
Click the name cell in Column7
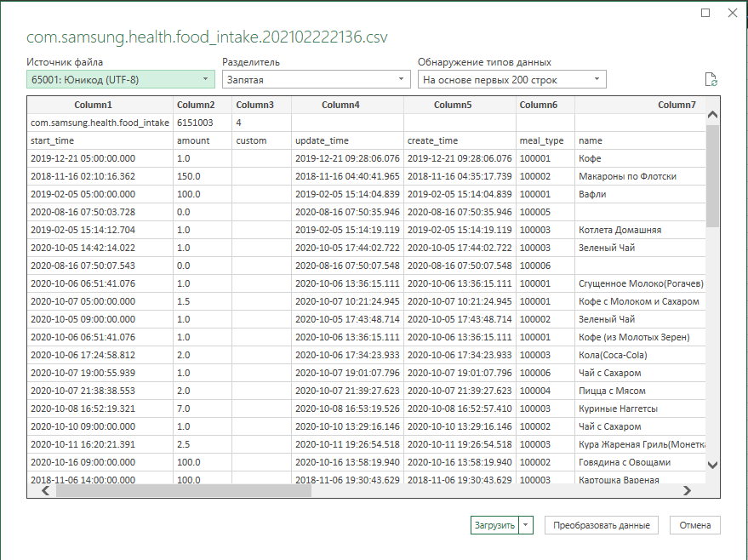click(x=640, y=140)
